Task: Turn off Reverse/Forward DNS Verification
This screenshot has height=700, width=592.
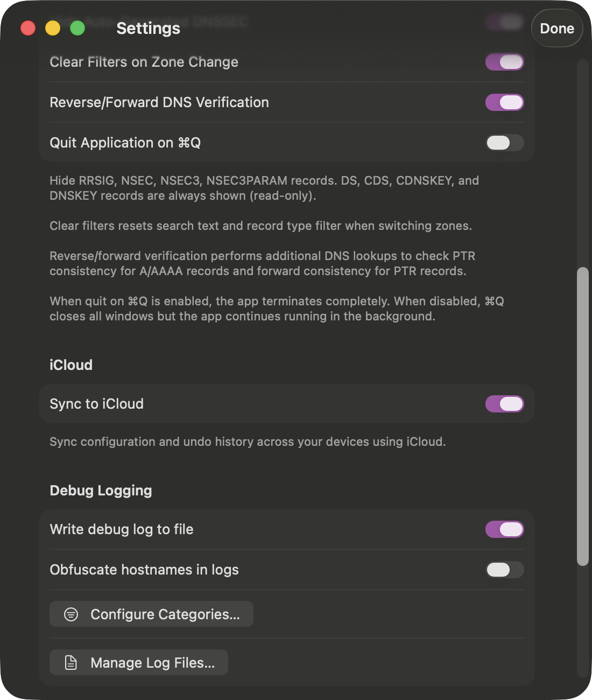Action: click(504, 102)
